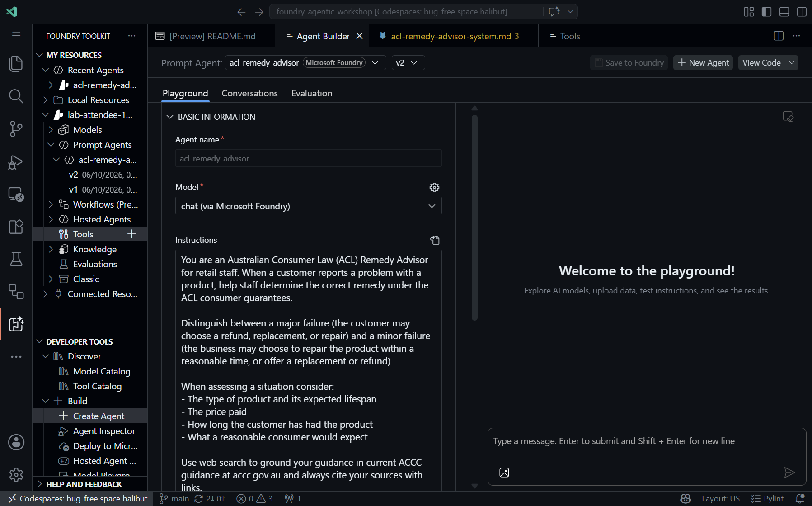The image size is (812, 506).
Task: Open the Extensions view
Action: 16,227
